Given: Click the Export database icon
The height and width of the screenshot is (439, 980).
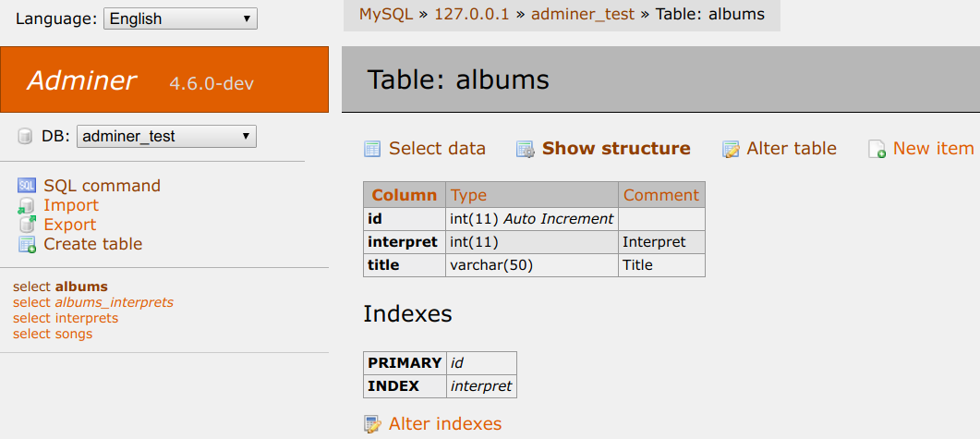Looking at the screenshot, I should (x=27, y=225).
